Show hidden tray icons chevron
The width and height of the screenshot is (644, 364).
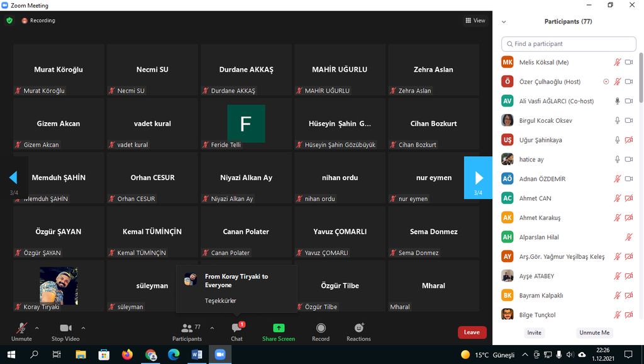pyautogui.click(x=525, y=355)
